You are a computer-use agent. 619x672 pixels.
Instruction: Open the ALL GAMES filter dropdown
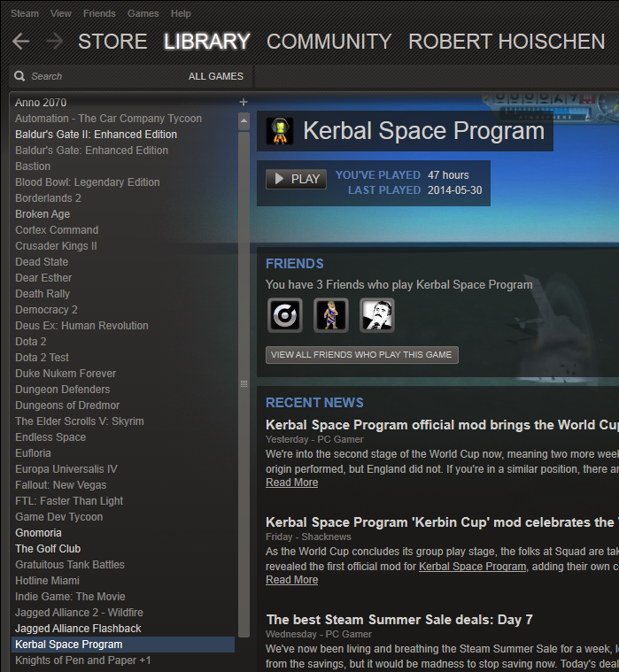[215, 76]
